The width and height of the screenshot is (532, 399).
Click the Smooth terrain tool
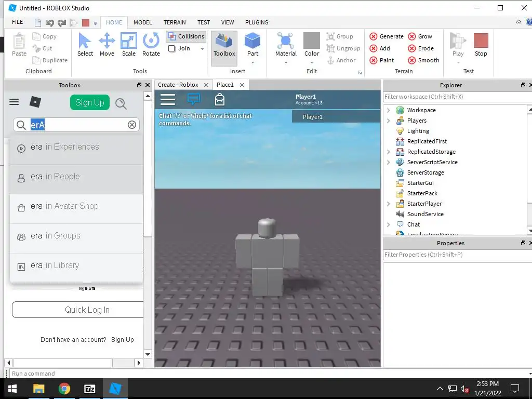tap(423, 60)
